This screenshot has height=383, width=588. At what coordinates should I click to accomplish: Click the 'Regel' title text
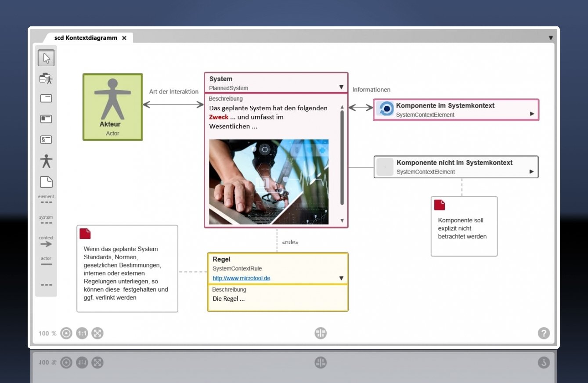click(222, 259)
